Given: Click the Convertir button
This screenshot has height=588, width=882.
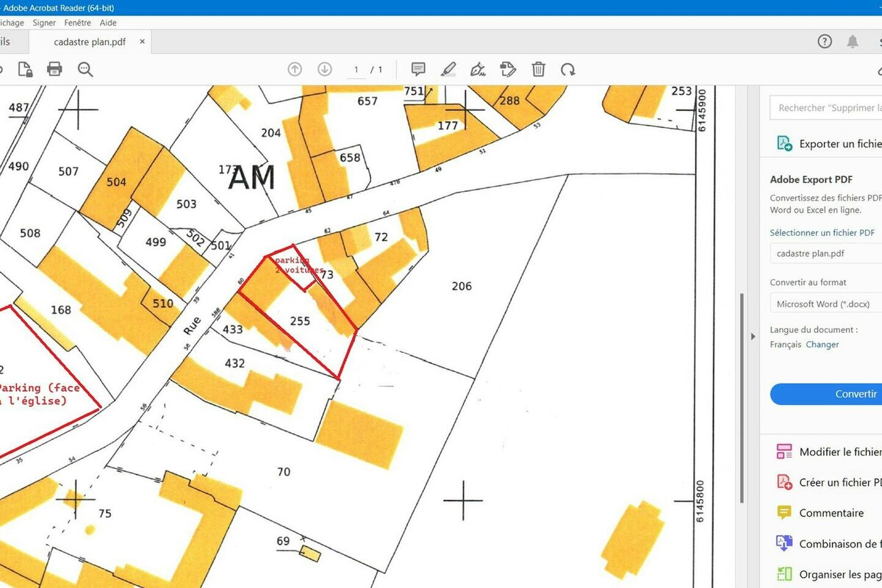Looking at the screenshot, I should click(x=826, y=394).
